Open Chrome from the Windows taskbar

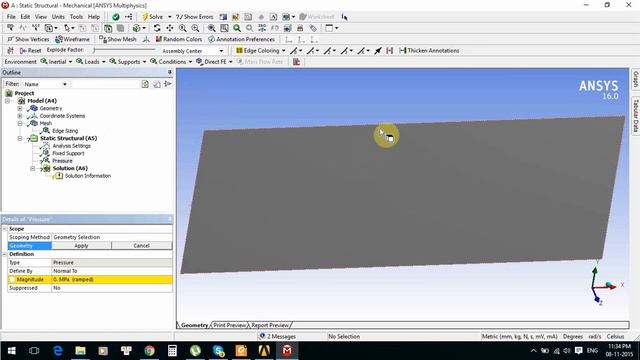pyautogui.click(x=149, y=351)
